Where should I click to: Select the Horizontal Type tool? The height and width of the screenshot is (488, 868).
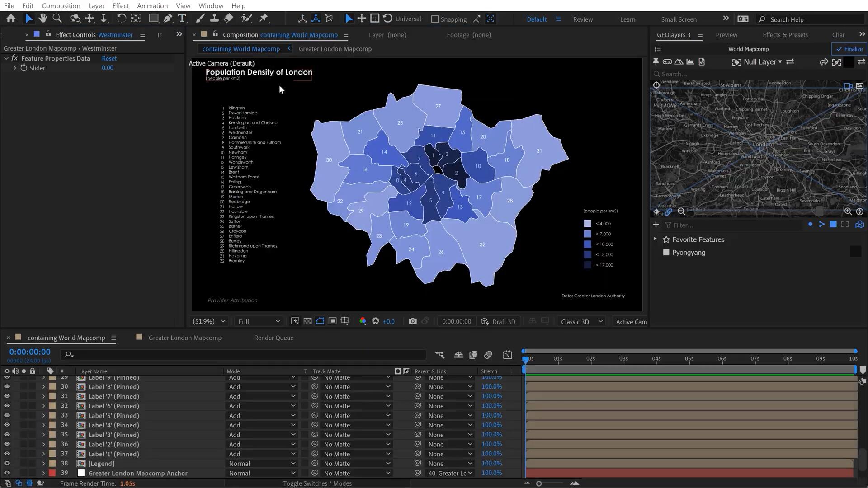[182, 19]
